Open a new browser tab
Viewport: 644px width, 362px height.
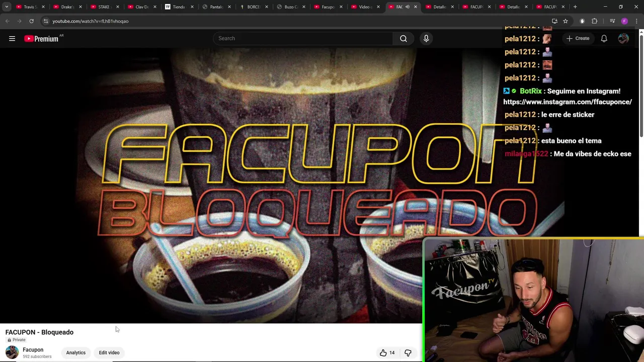(575, 7)
